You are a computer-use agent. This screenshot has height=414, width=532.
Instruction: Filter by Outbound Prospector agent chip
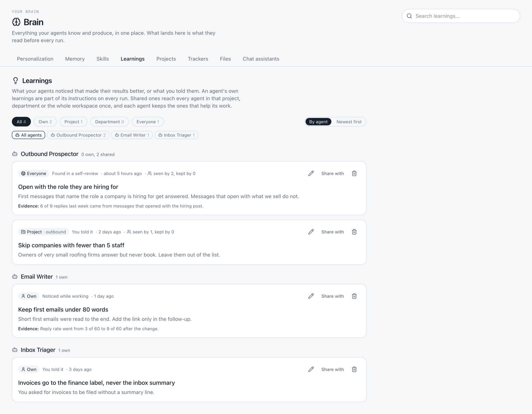pos(78,135)
